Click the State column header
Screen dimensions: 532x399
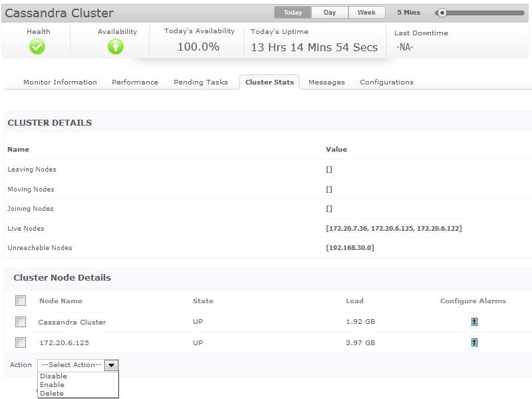[x=203, y=301]
